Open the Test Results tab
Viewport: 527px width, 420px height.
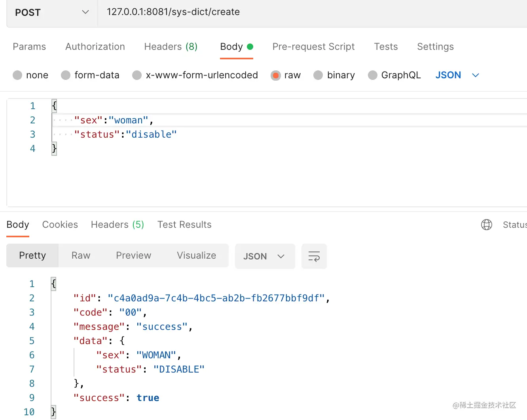coord(184,225)
